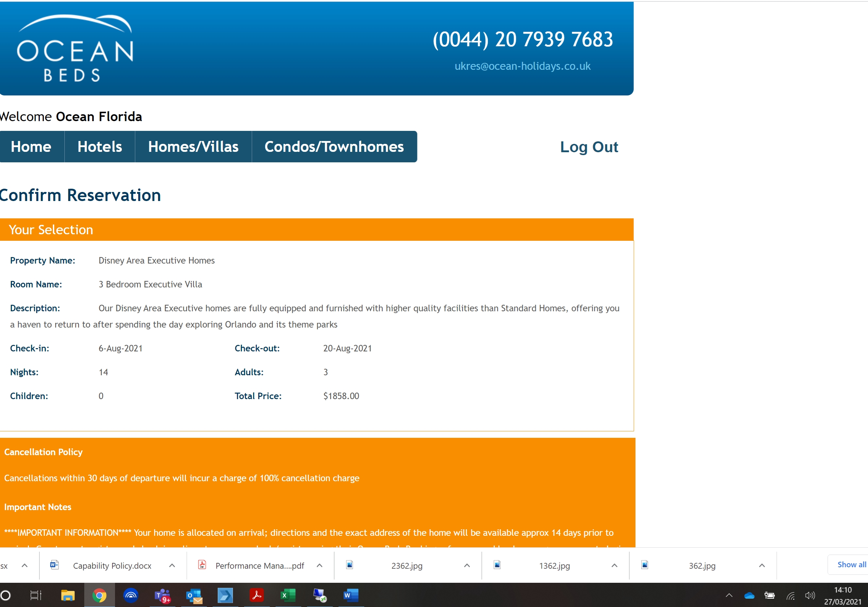The width and height of the screenshot is (868, 607).
Task: Click the Google Chrome taskbar icon
Action: (99, 596)
